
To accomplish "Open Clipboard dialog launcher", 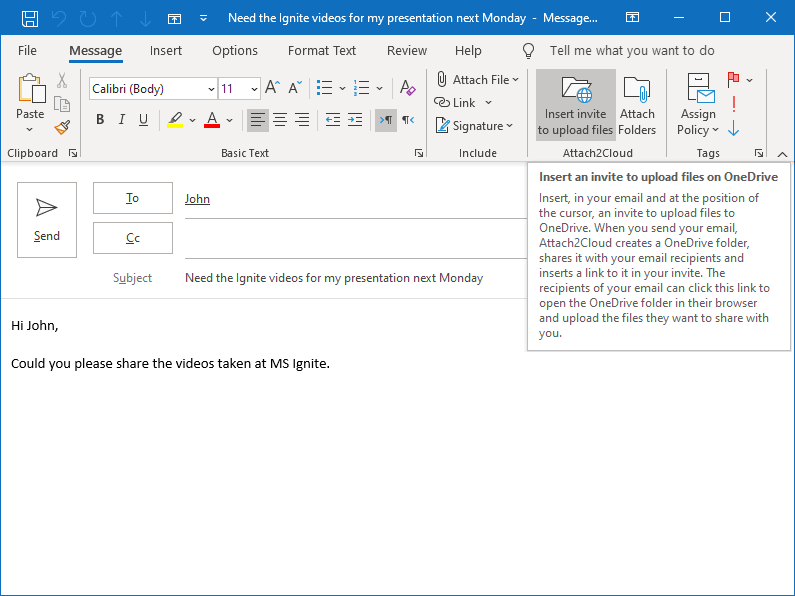I will tap(73, 153).
